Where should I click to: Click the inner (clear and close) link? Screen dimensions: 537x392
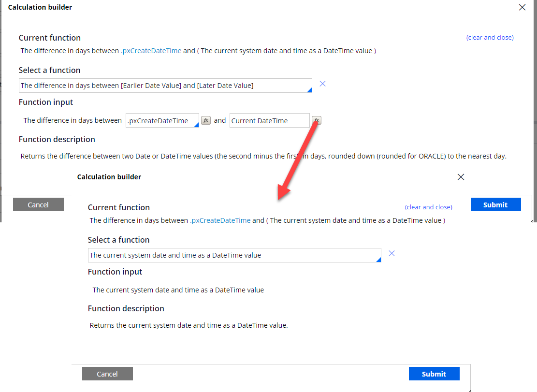click(428, 207)
